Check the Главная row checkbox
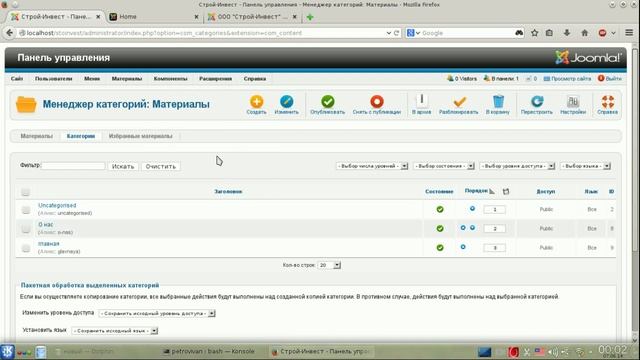This screenshot has height=360, width=640. (26, 248)
